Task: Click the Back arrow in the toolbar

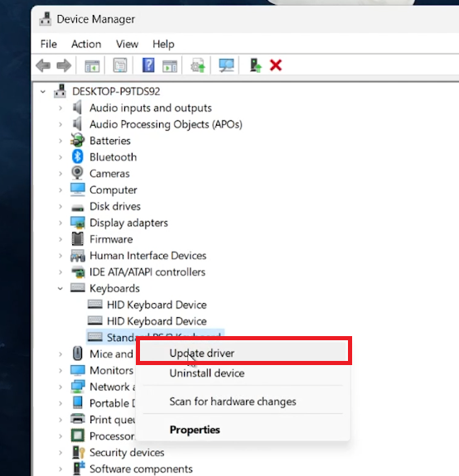Action: [x=43, y=65]
